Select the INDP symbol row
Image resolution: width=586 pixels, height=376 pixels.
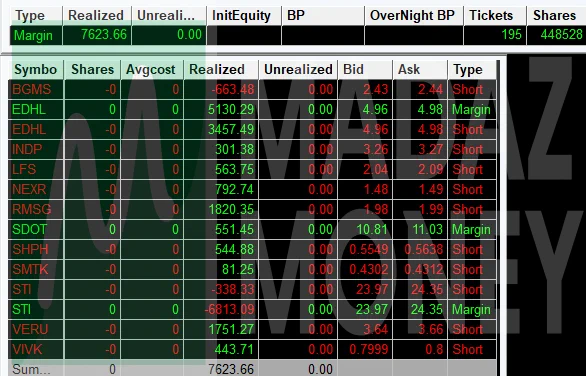pyautogui.click(x=252, y=150)
